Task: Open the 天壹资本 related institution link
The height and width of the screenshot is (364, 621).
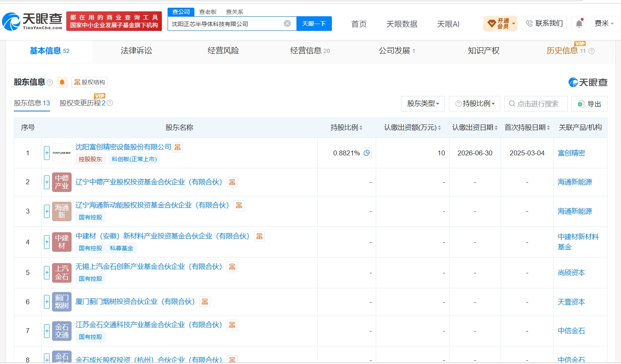Action: click(571, 302)
